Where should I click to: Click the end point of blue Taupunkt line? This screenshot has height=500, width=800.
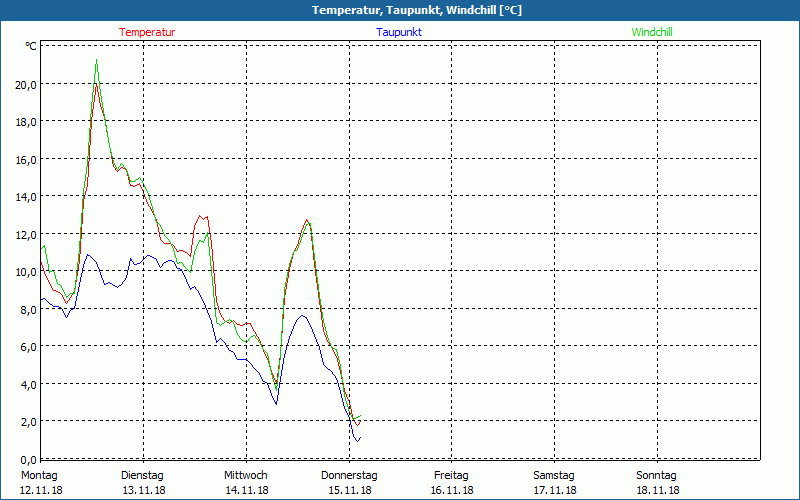coord(359,438)
